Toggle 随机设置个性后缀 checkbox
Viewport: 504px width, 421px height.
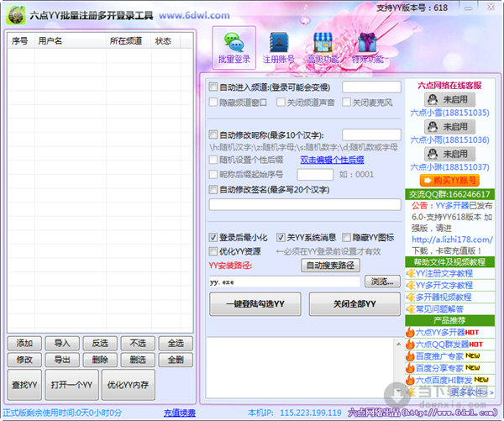tap(213, 160)
